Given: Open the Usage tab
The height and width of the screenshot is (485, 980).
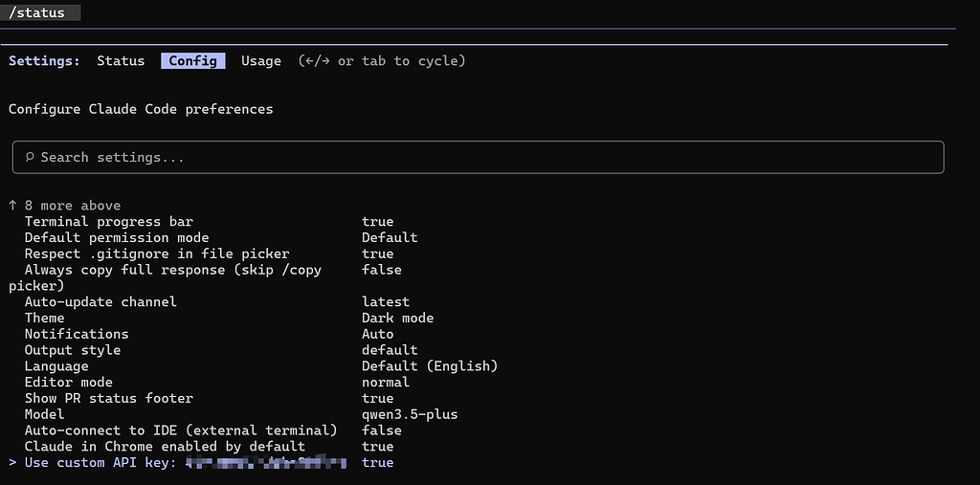Looking at the screenshot, I should coord(261,61).
